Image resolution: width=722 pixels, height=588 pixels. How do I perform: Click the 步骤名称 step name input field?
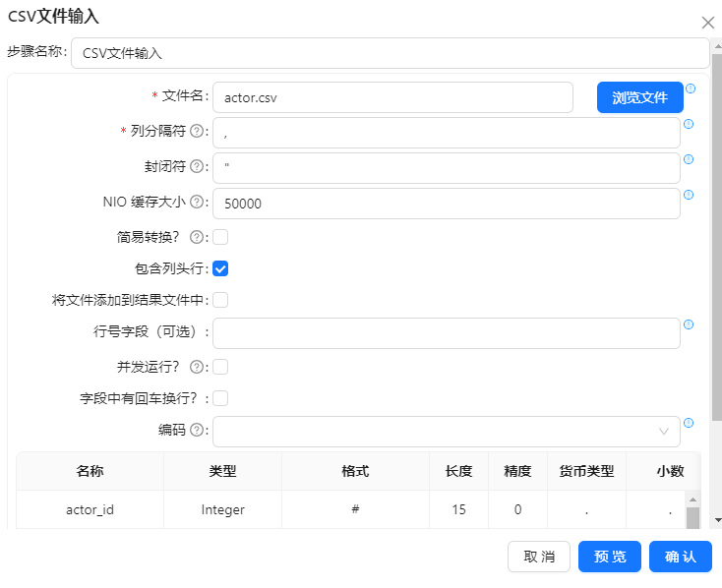click(x=390, y=53)
